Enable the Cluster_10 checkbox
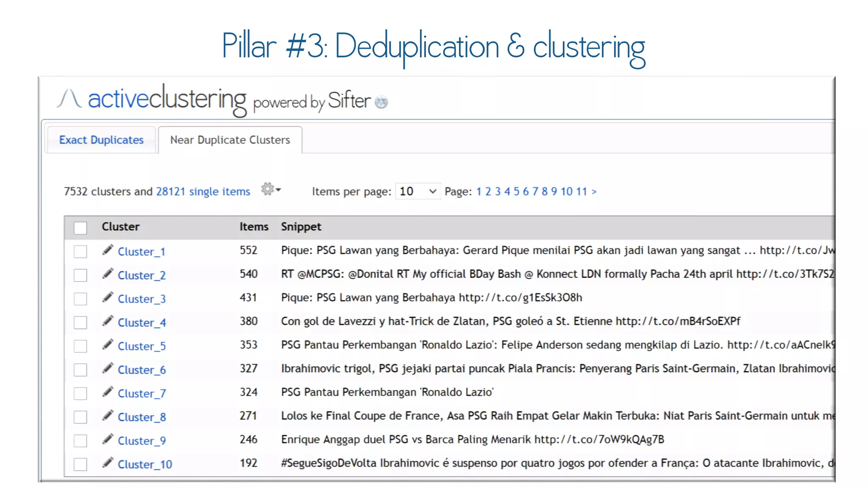 80,465
